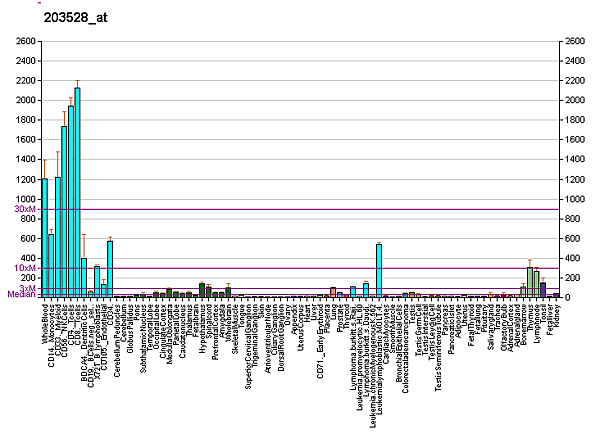Viewport: 600px width, 434px height.
Task: Click the 3xM threshold label
Action: coord(27,288)
